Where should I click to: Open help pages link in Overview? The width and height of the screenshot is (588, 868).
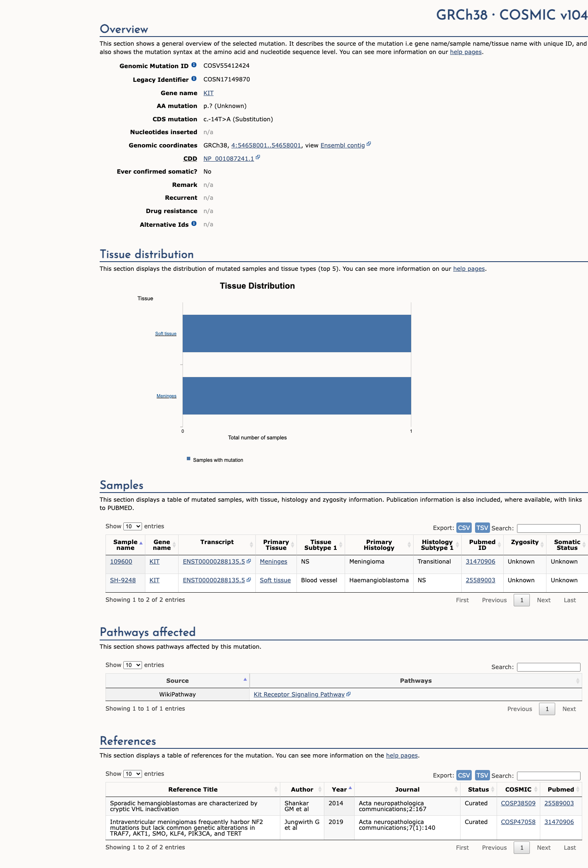tap(466, 52)
